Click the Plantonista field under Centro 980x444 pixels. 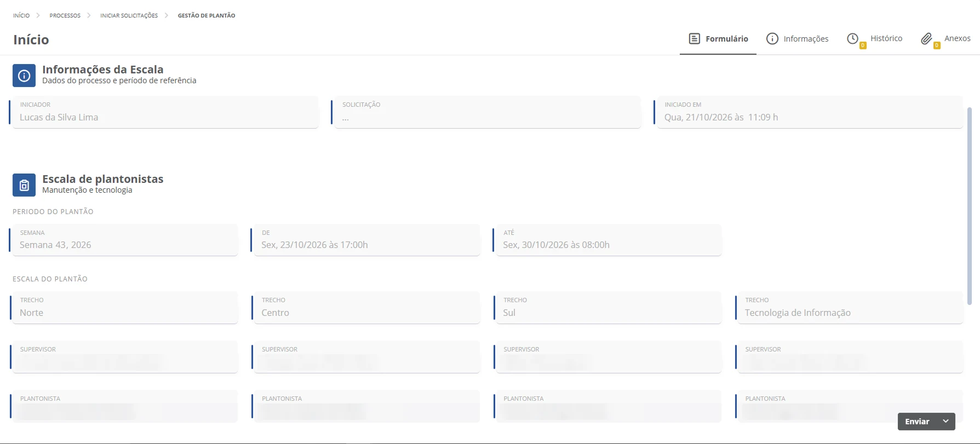click(366, 406)
